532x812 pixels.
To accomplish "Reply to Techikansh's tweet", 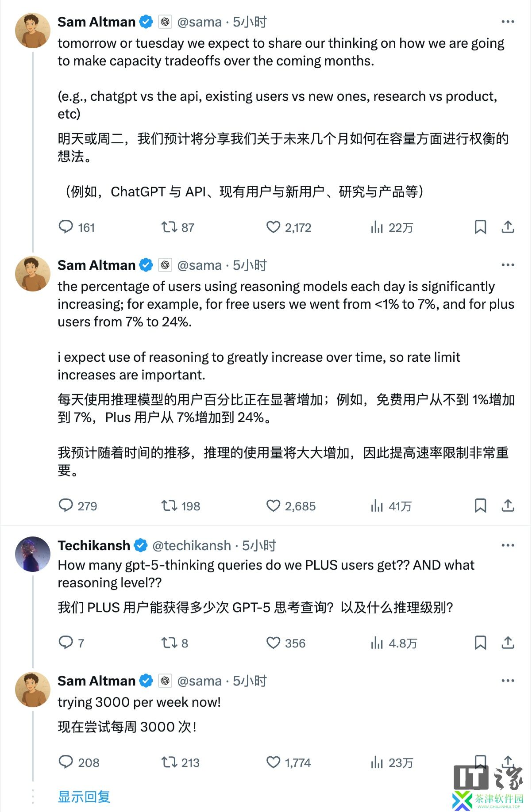I will [66, 643].
